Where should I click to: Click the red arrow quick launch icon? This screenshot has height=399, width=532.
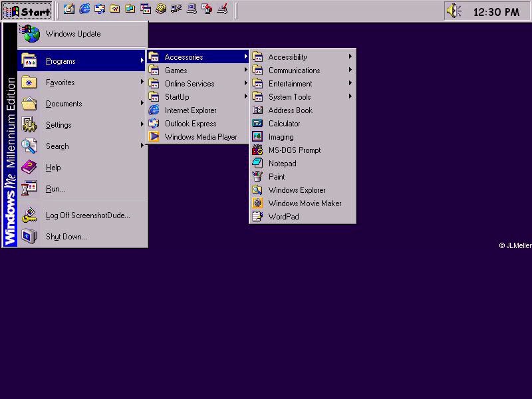207,9
